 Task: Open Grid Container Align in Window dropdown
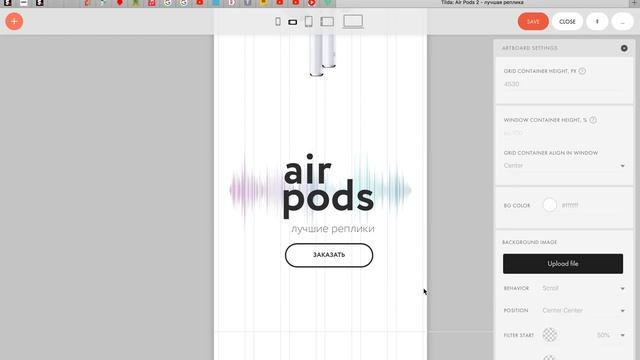(564, 166)
